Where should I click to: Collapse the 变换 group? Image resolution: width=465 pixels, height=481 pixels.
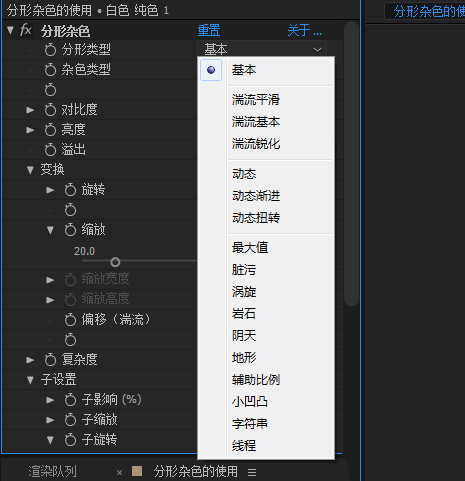(x=30, y=170)
